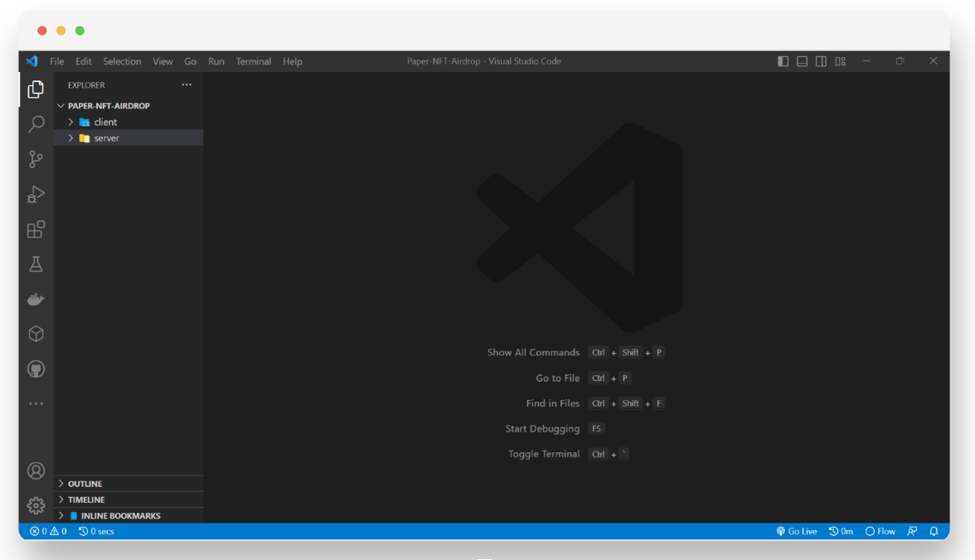This screenshot has width=975, height=560.
Task: Open the Go menu
Action: (191, 61)
